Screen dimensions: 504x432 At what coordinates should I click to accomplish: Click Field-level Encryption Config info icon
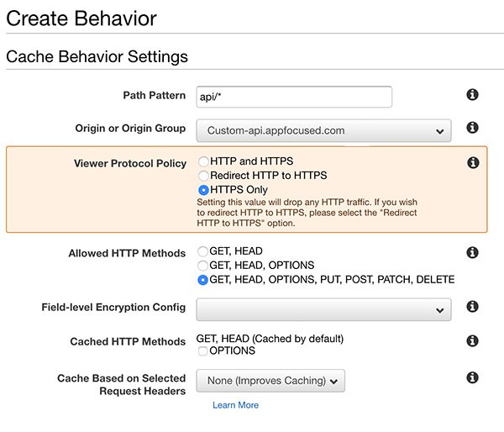click(472, 307)
